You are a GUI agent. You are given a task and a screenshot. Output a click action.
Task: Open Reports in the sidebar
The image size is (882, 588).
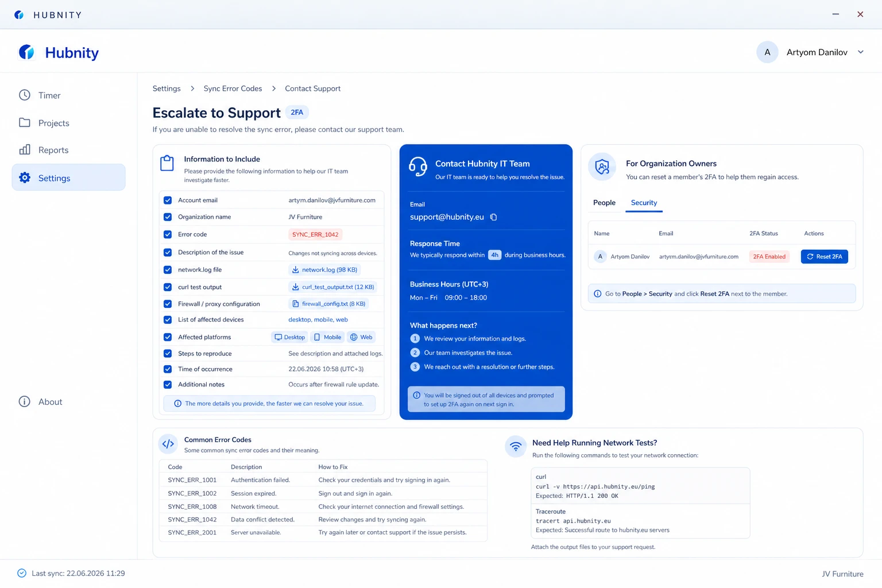68,150
